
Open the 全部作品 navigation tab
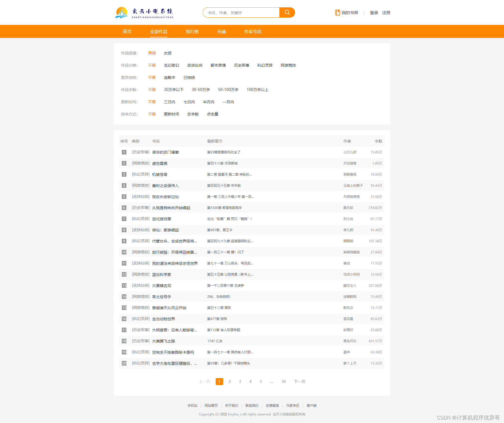pos(159,31)
